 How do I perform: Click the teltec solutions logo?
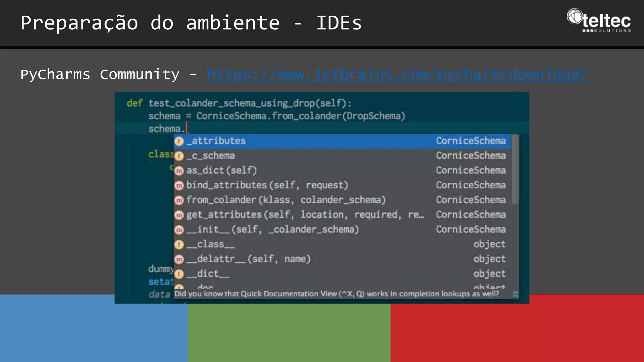[599, 20]
